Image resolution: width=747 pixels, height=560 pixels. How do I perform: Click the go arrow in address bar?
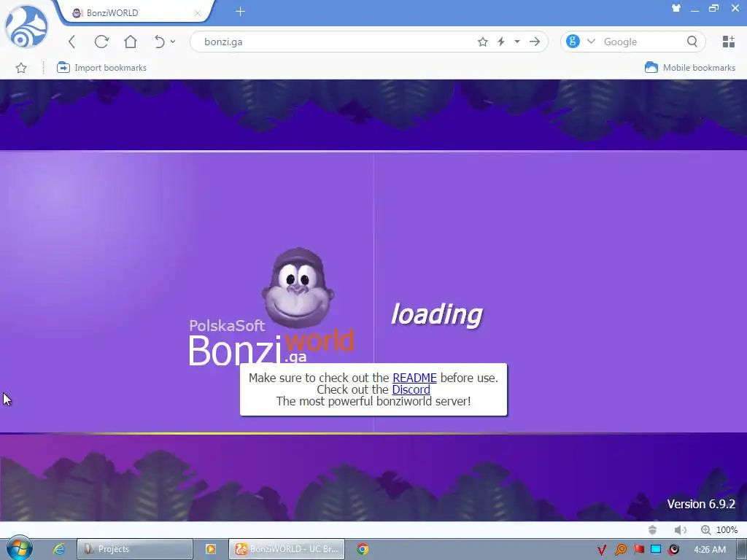pos(535,42)
